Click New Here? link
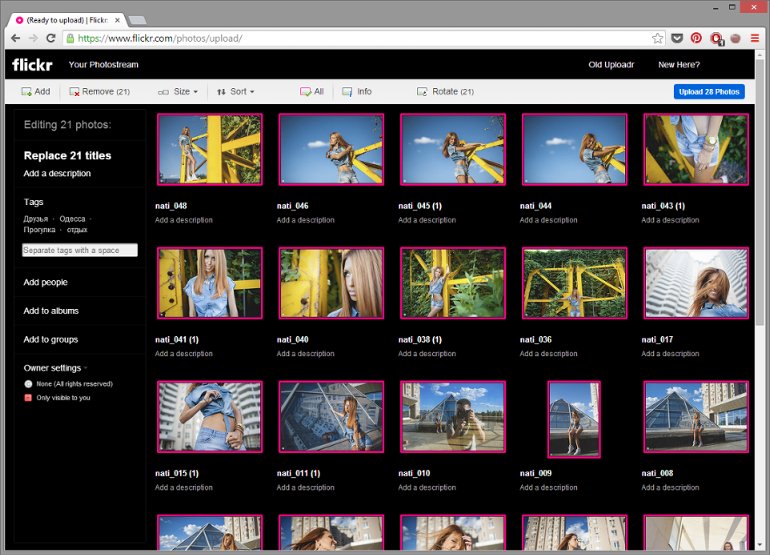The width and height of the screenshot is (770, 555). (679, 65)
